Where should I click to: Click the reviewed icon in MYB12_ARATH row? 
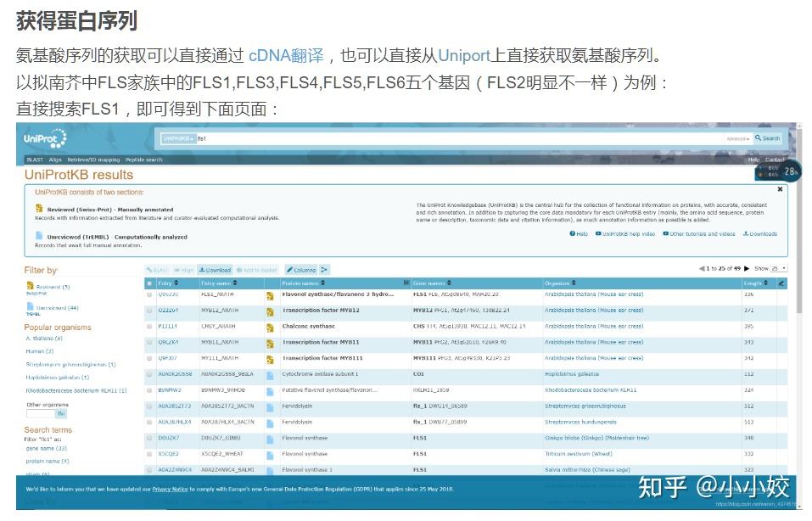[270, 311]
